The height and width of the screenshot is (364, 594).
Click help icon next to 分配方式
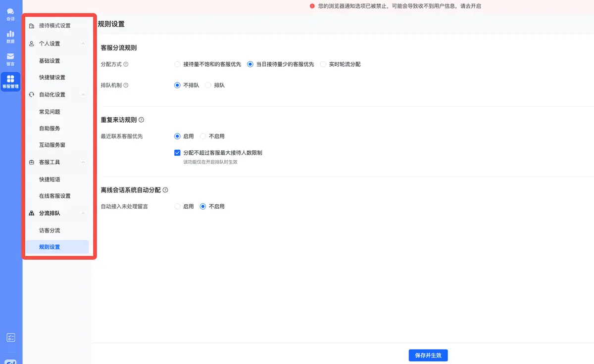point(126,64)
